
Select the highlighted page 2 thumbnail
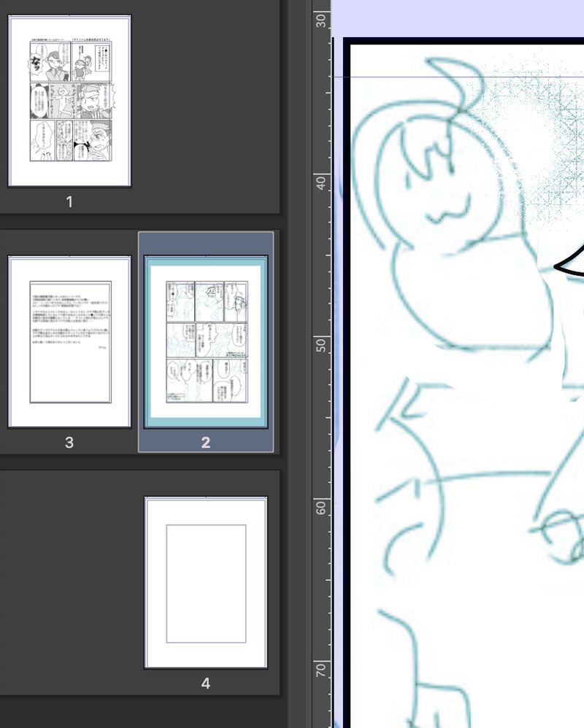tap(206, 341)
